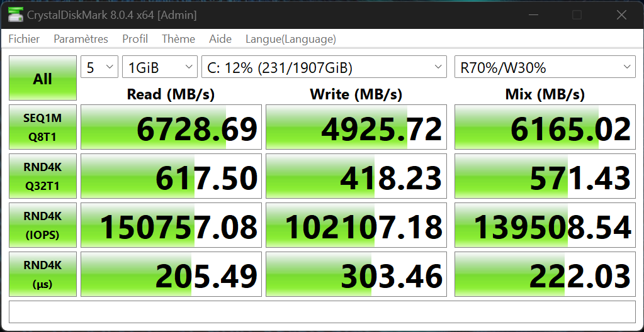
Task: Click the SEQ1M read result 6728.69
Action: [171, 128]
